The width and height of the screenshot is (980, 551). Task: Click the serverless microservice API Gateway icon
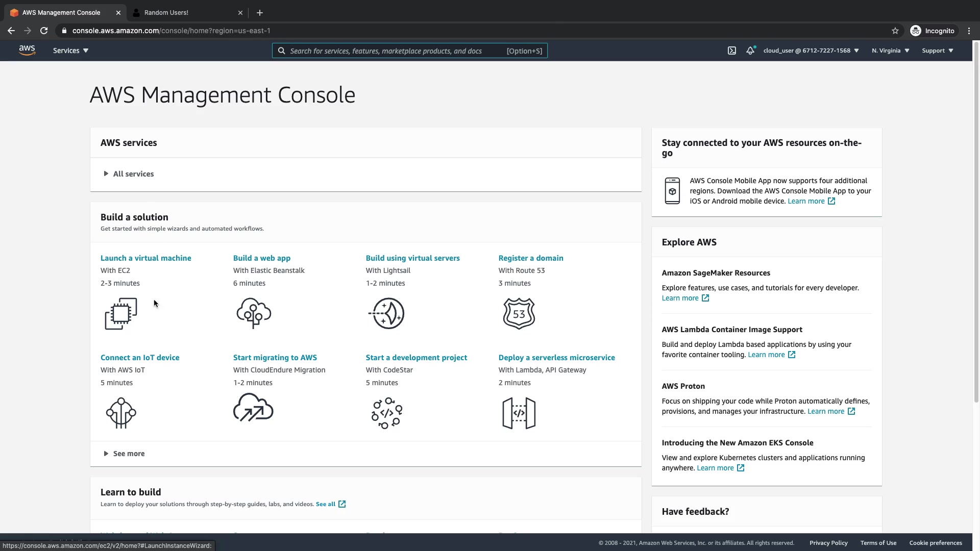coord(519,413)
